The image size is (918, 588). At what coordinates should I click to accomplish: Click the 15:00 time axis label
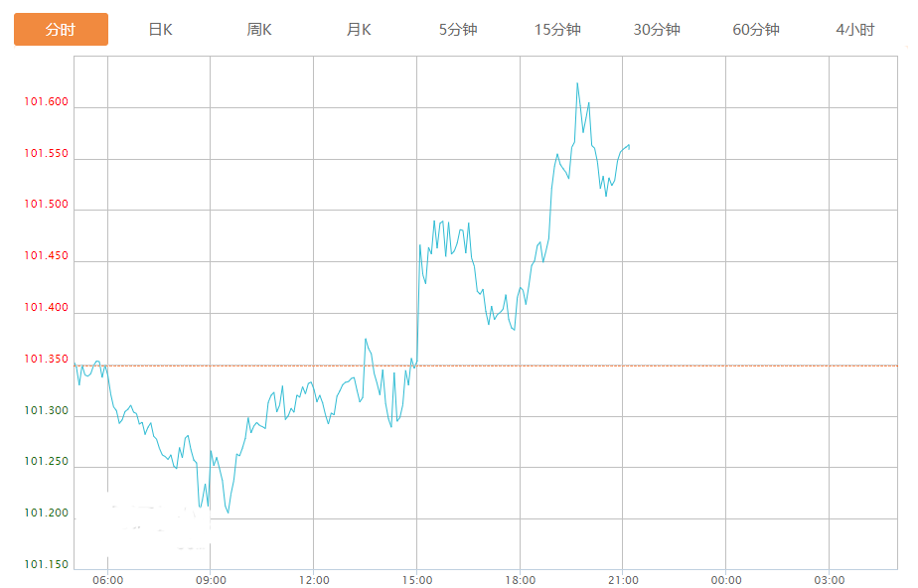(x=417, y=580)
